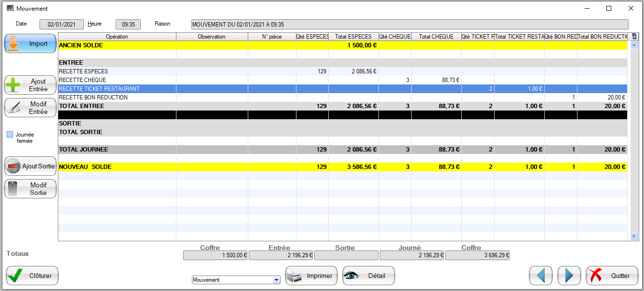The width and height of the screenshot is (644, 291).
Task: Go to previous movement with left arrow
Action: click(x=540, y=276)
